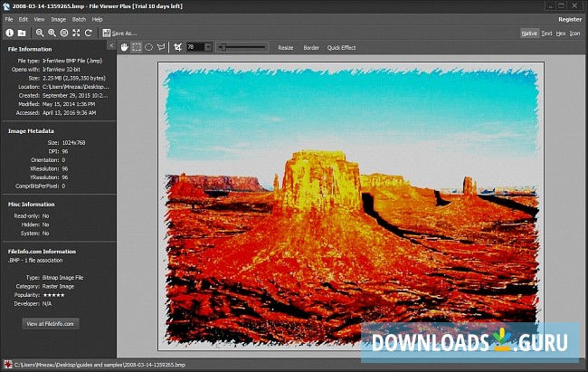Click Save As with the floppy disk icon
The height and width of the screenshot is (372, 588).
[x=119, y=33]
